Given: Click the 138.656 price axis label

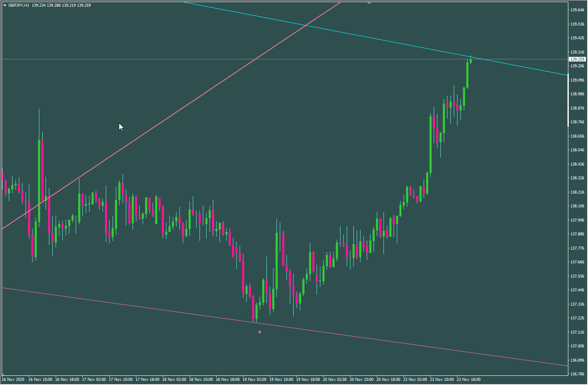Looking at the screenshot, I should pyautogui.click(x=577, y=136).
